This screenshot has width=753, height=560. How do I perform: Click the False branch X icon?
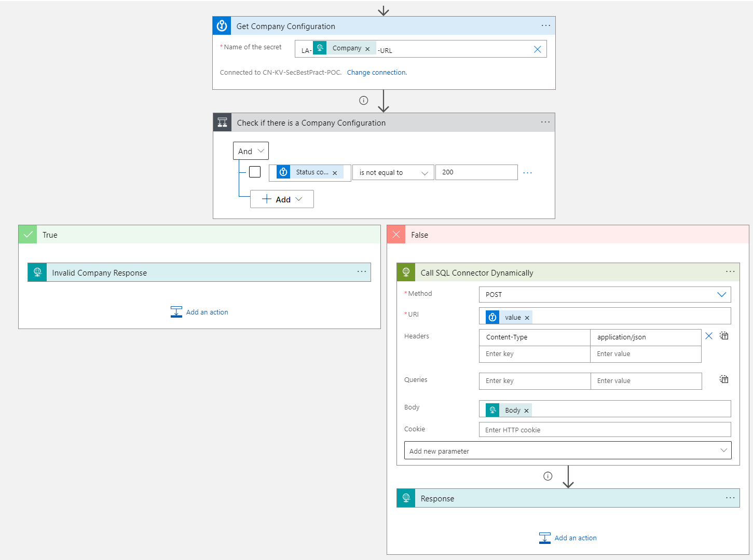[x=396, y=235]
